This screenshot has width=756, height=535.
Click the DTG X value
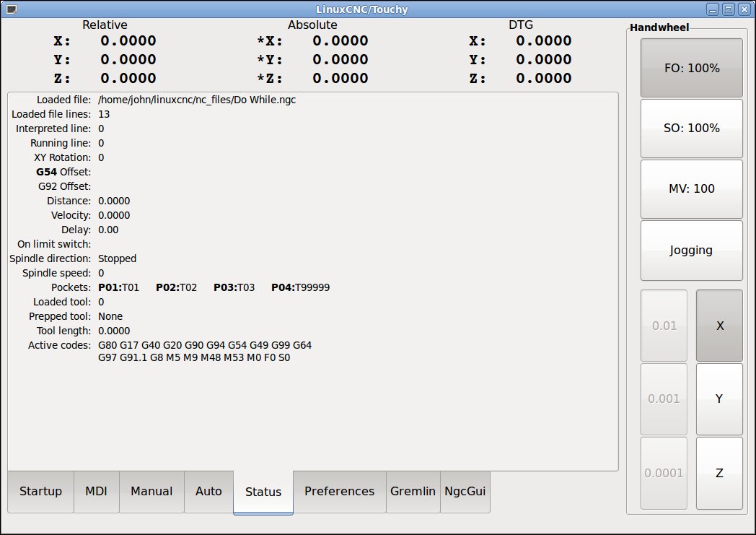point(544,41)
